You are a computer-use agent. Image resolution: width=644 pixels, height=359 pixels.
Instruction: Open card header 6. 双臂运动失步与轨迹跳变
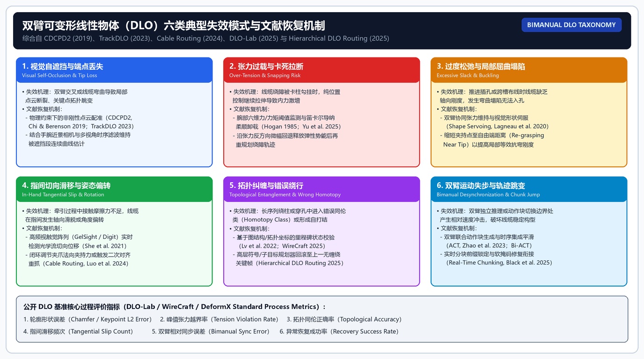click(529, 189)
